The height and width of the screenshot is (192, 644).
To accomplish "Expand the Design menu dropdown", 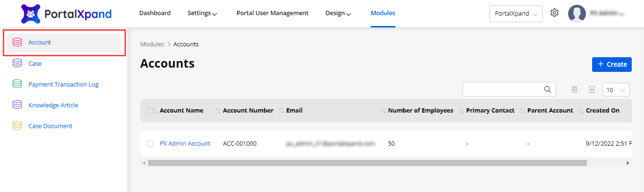I will pos(338,13).
